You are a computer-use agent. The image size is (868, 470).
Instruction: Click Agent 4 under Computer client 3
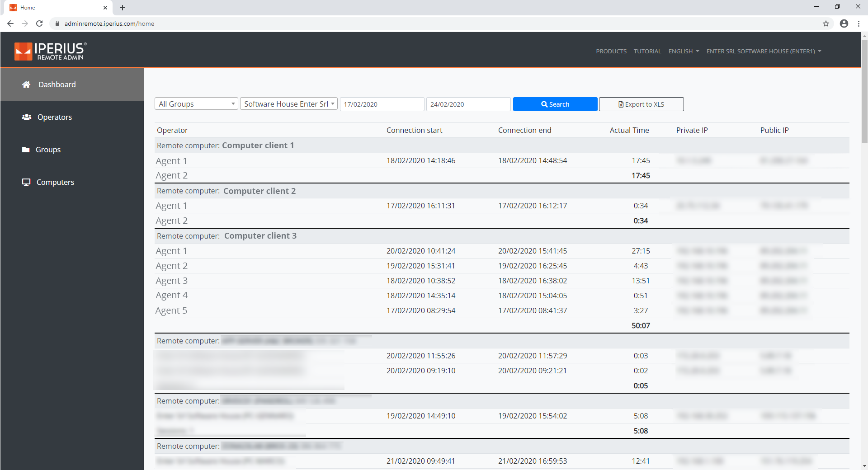(x=171, y=296)
